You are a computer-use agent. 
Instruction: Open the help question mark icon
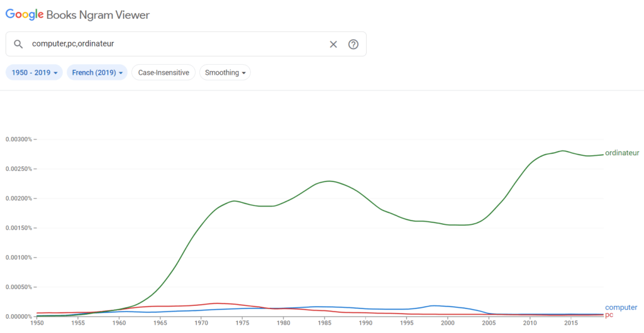pyautogui.click(x=353, y=44)
